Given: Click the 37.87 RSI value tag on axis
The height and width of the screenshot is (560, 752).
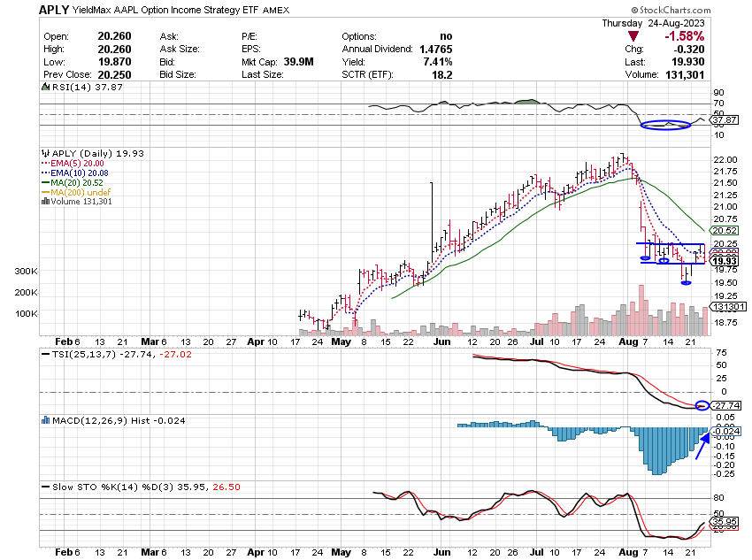Looking at the screenshot, I should 725,119.
